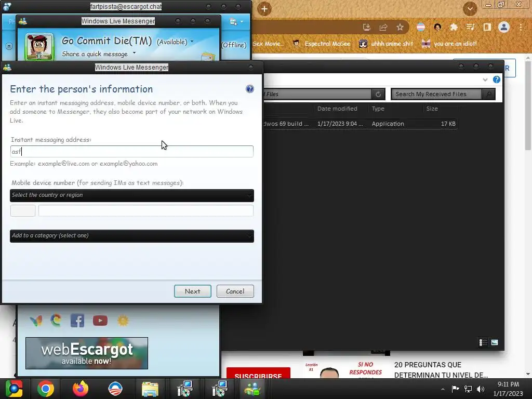Screen dimensions: 532x399
Task: Switch explorer to large icons view
Action: coord(495,342)
